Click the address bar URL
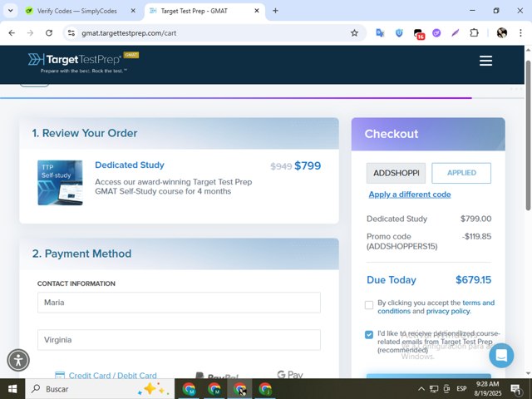This screenshot has height=399, width=532. 129,33
